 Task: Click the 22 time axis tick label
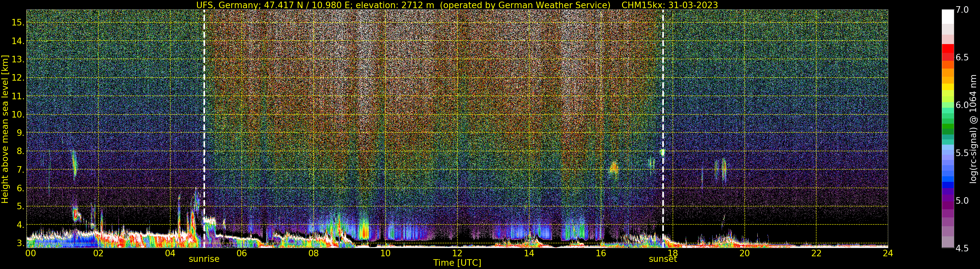coord(816,253)
